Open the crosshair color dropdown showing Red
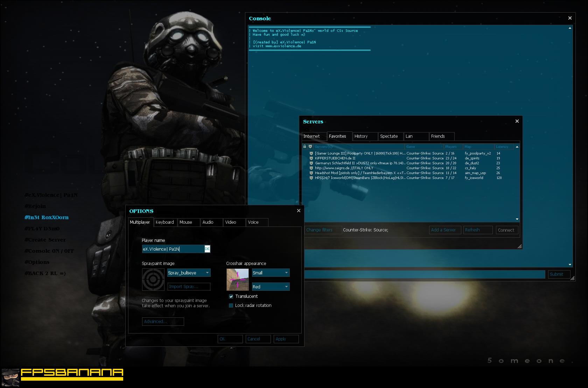 (x=271, y=287)
